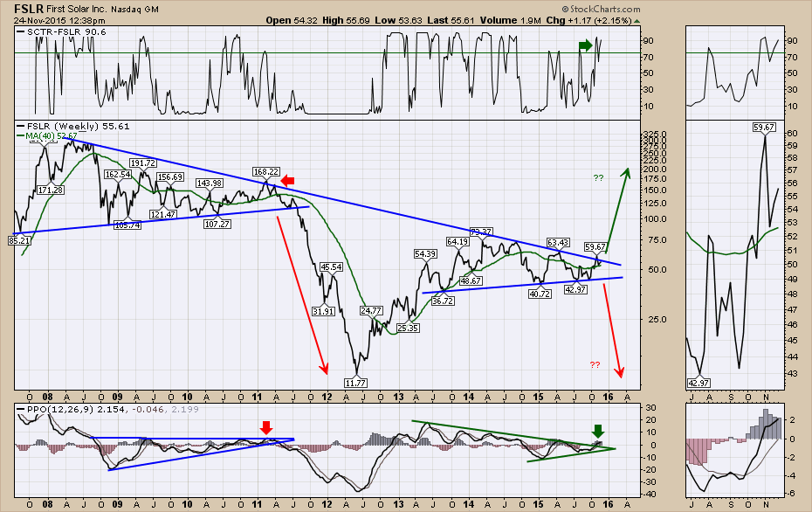This screenshot has width=812, height=512.
Task: Click the Volume 1.9M reading
Action: [511, 20]
